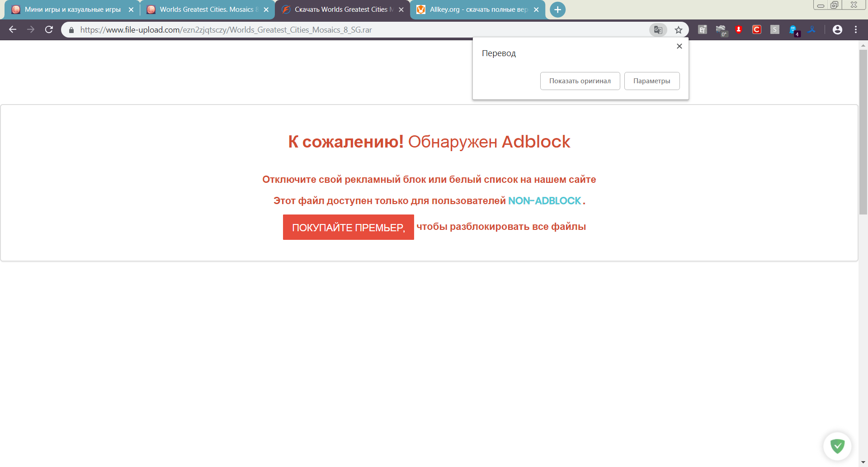The width and height of the screenshot is (868, 467).
Task: Click the green shield adblock badge
Action: click(x=837, y=446)
